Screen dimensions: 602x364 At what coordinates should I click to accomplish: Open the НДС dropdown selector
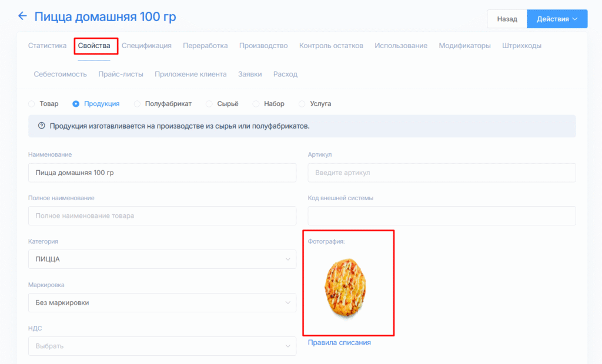(x=162, y=346)
